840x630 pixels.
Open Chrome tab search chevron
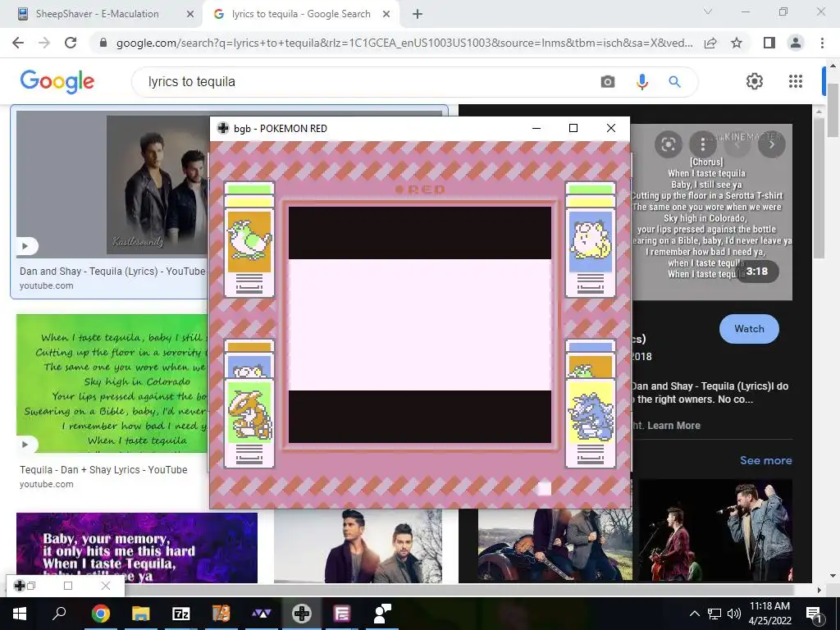708,11
